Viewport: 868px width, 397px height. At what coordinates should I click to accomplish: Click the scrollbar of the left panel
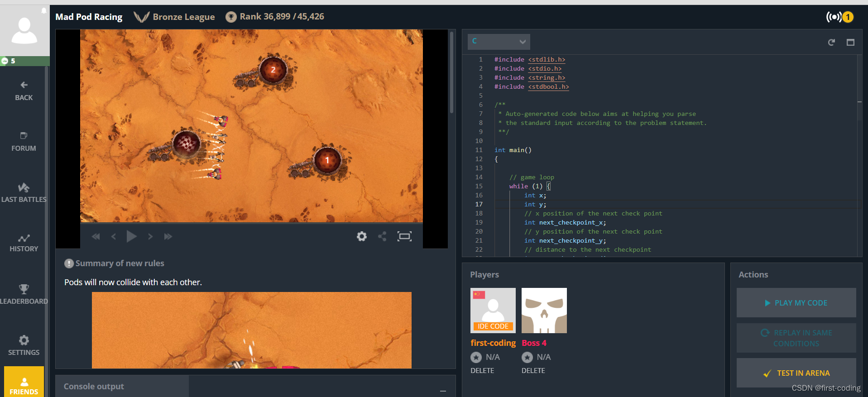click(x=451, y=72)
